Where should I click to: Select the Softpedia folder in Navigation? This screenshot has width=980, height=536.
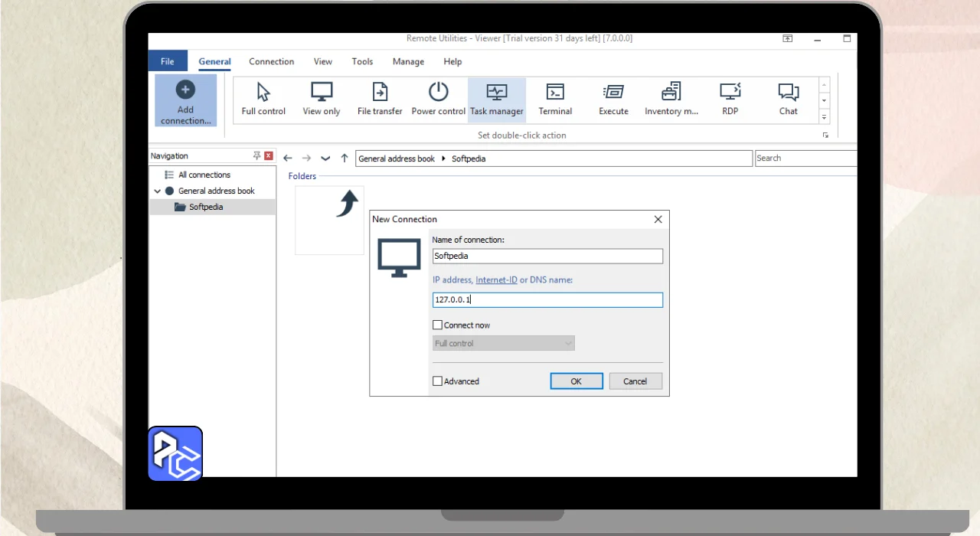click(x=206, y=208)
